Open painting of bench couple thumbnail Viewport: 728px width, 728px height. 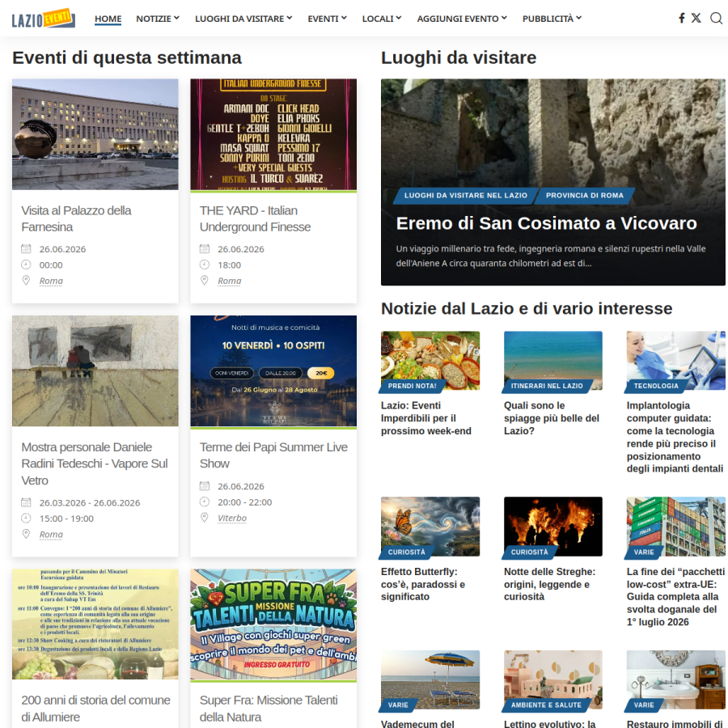point(95,371)
